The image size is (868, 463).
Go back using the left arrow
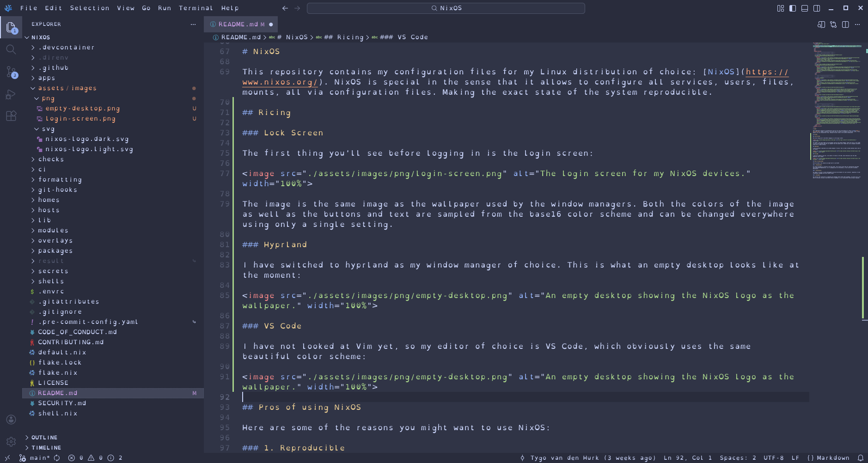click(285, 8)
